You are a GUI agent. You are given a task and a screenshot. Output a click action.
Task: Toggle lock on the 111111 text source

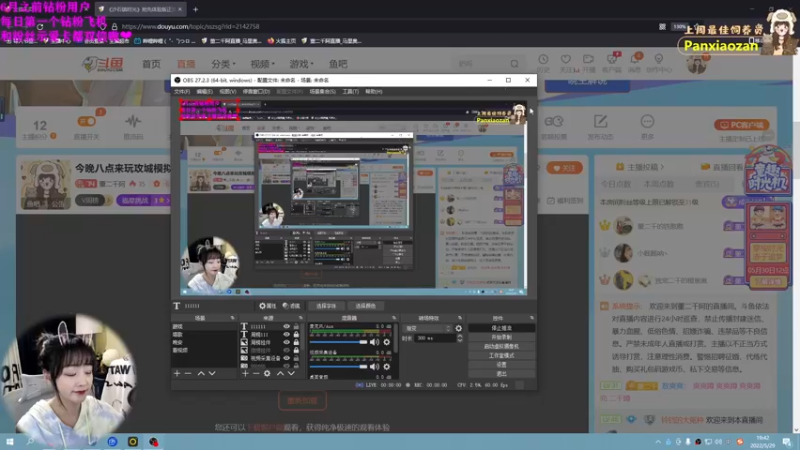(296, 327)
